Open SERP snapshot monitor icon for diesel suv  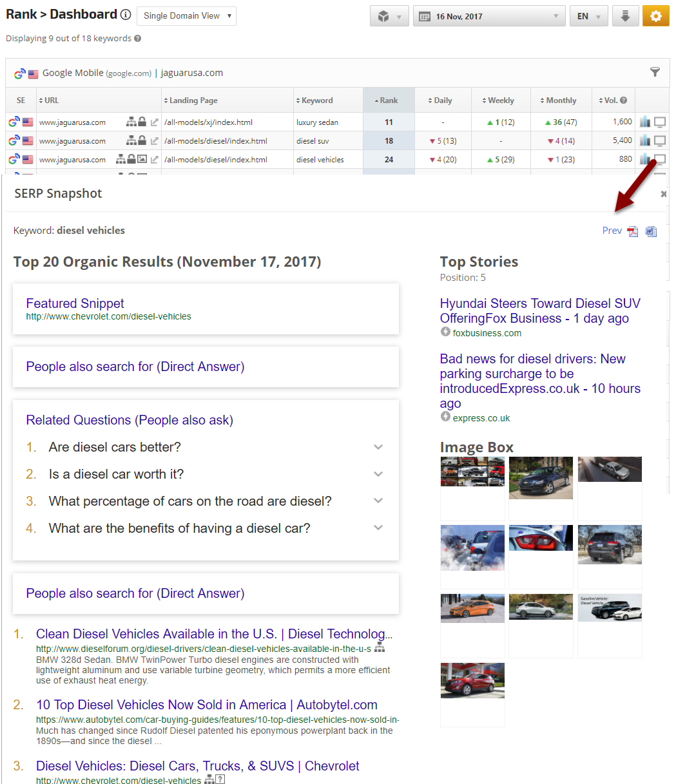pyautogui.click(x=660, y=140)
